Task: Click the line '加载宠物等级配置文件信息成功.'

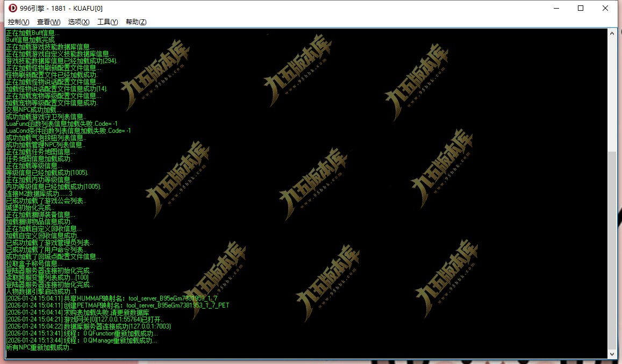Action: (x=52, y=103)
